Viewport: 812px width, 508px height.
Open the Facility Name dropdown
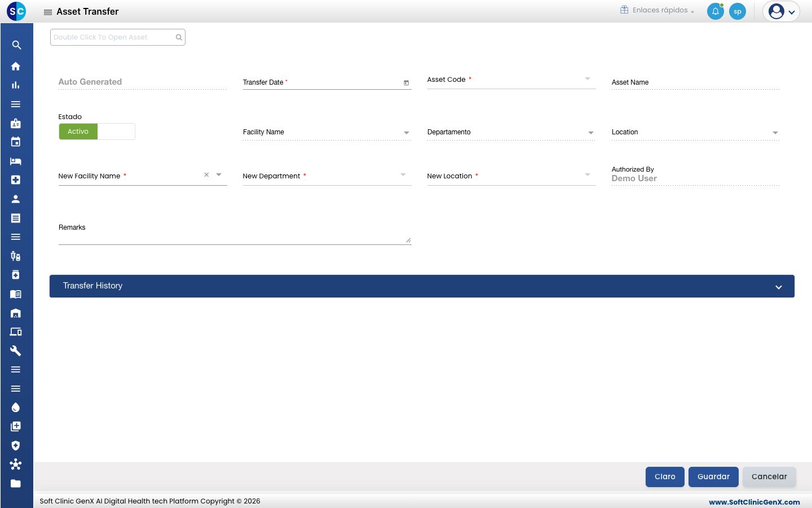click(407, 133)
